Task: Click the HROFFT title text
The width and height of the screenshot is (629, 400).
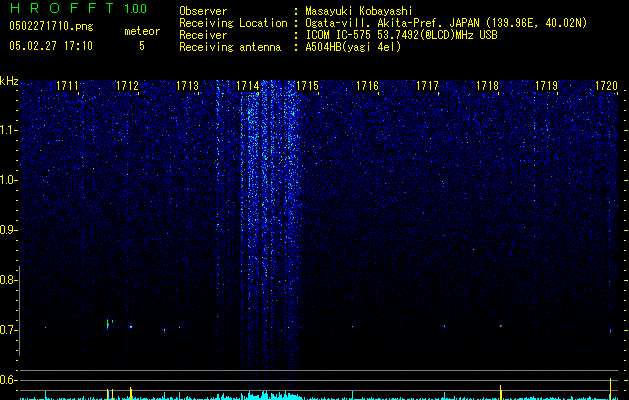Action: click(x=62, y=8)
